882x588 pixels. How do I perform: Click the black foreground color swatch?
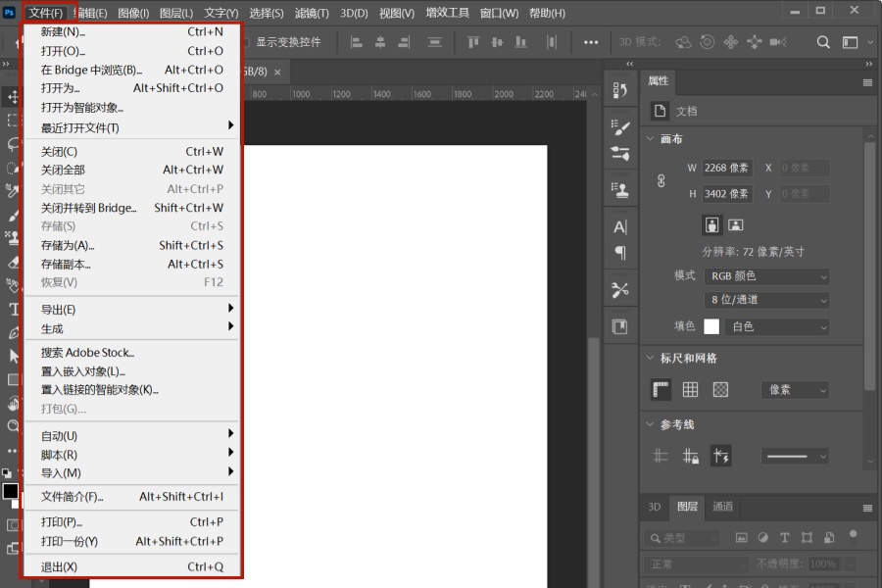click(x=10, y=491)
